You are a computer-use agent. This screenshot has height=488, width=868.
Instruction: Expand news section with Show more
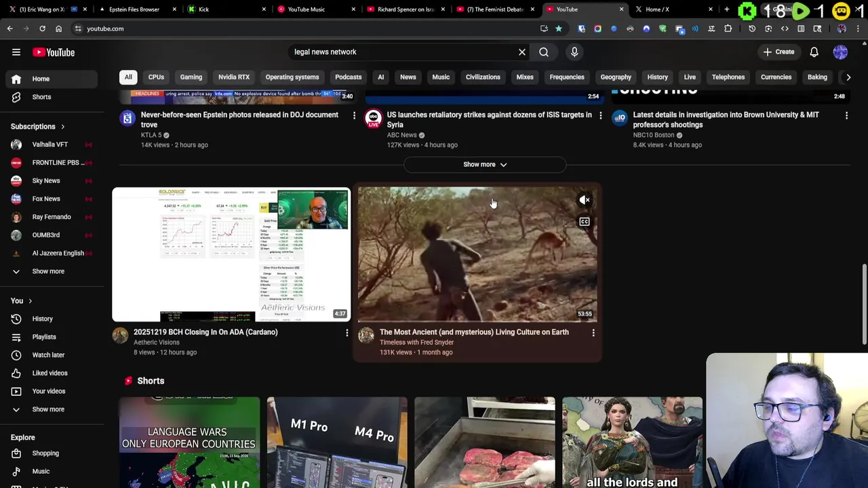pos(485,165)
